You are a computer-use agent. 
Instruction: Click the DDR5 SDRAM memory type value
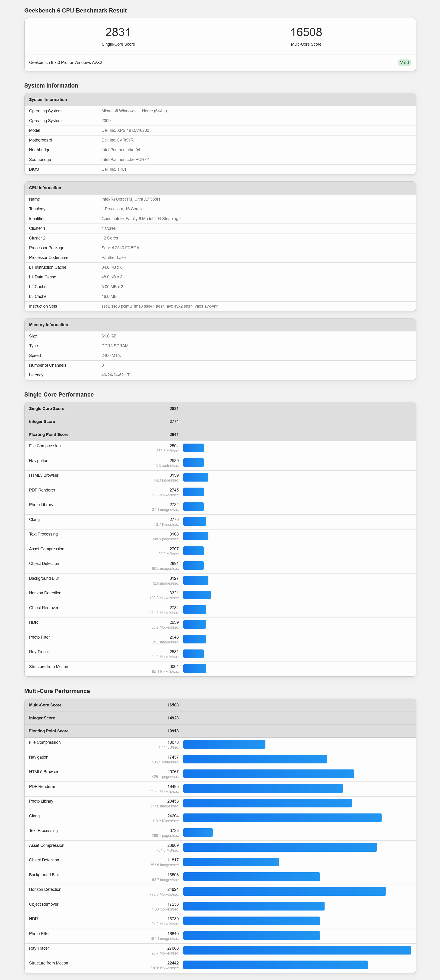click(x=115, y=346)
